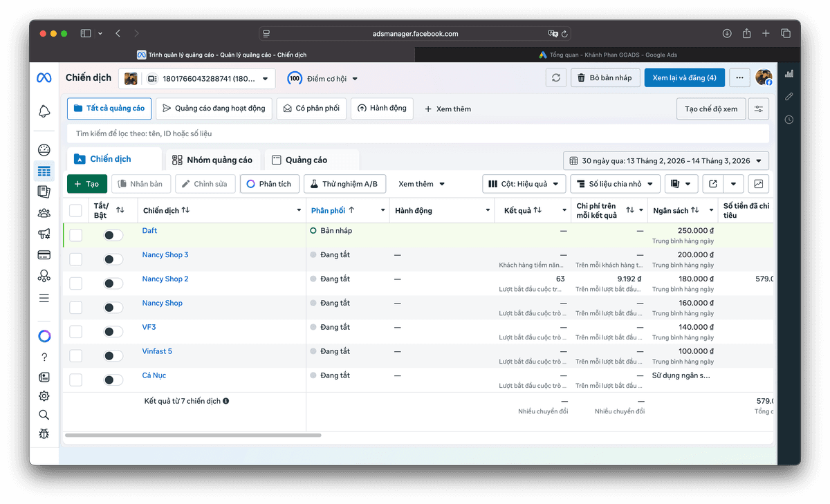830x504 pixels.
Task: Open notifications bell in left sidebar
Action: click(44, 111)
